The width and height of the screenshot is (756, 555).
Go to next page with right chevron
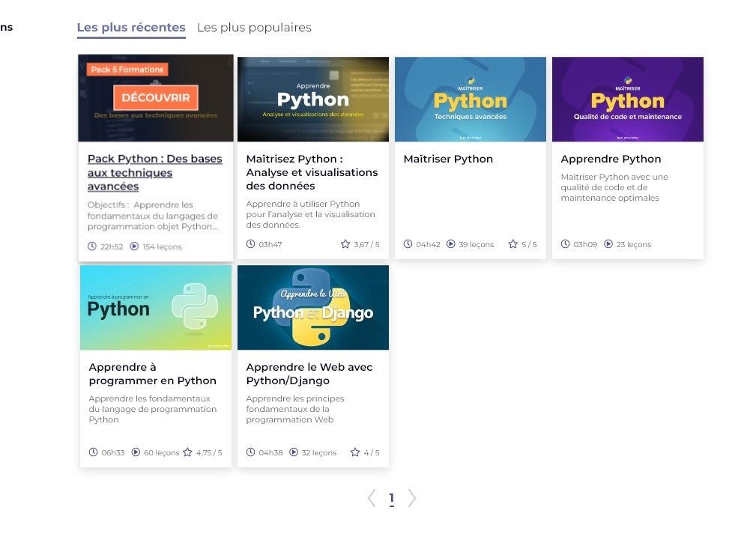tap(412, 498)
